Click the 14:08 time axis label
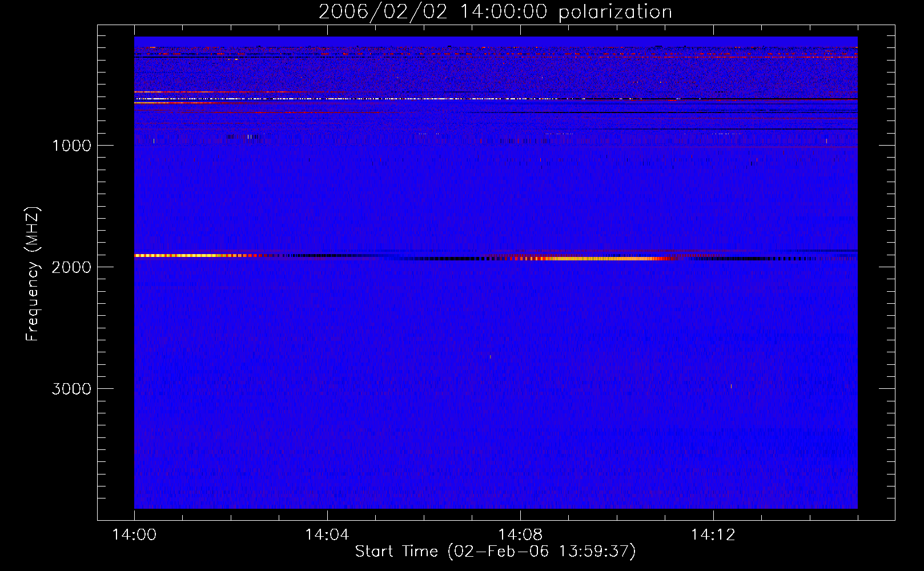 520,535
